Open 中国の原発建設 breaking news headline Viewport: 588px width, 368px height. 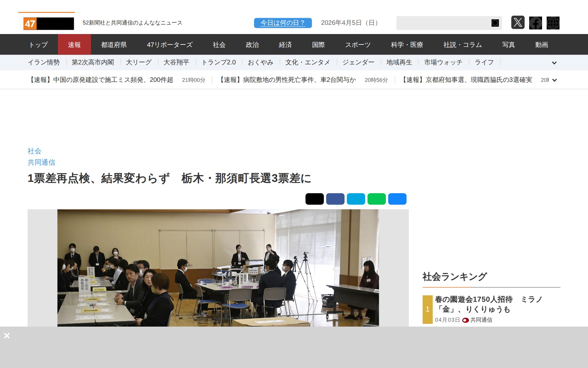point(101,80)
